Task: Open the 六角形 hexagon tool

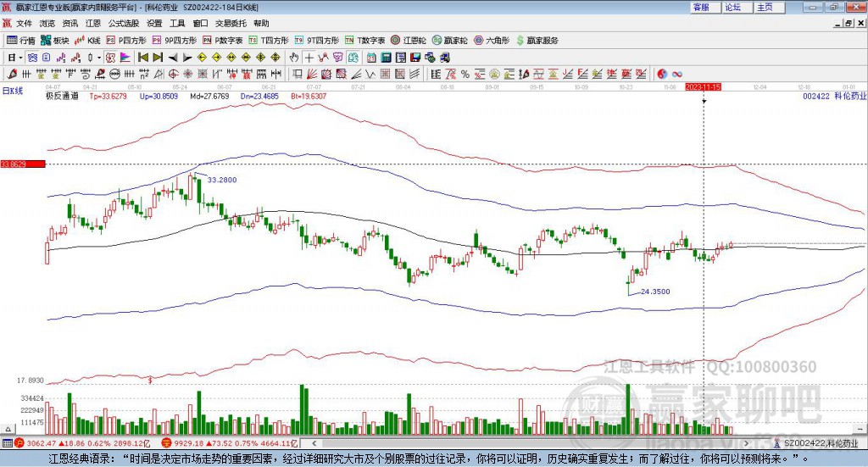Action: 491,40
